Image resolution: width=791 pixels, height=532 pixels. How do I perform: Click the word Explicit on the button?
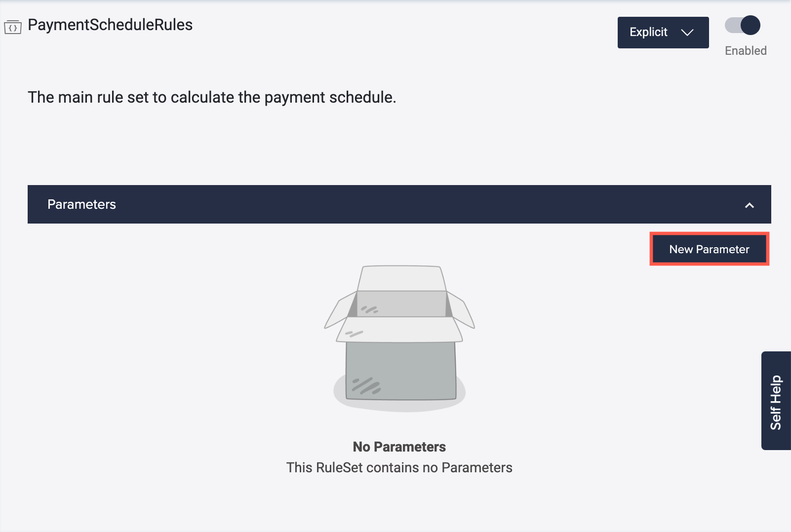(x=648, y=33)
